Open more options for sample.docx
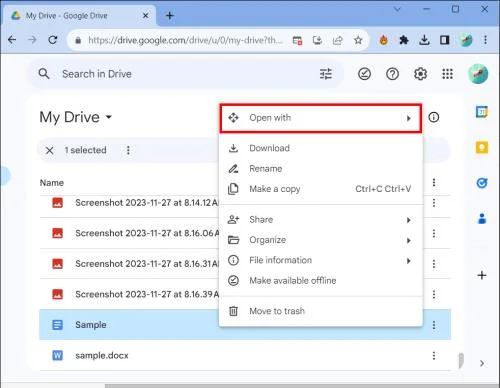 (434, 356)
